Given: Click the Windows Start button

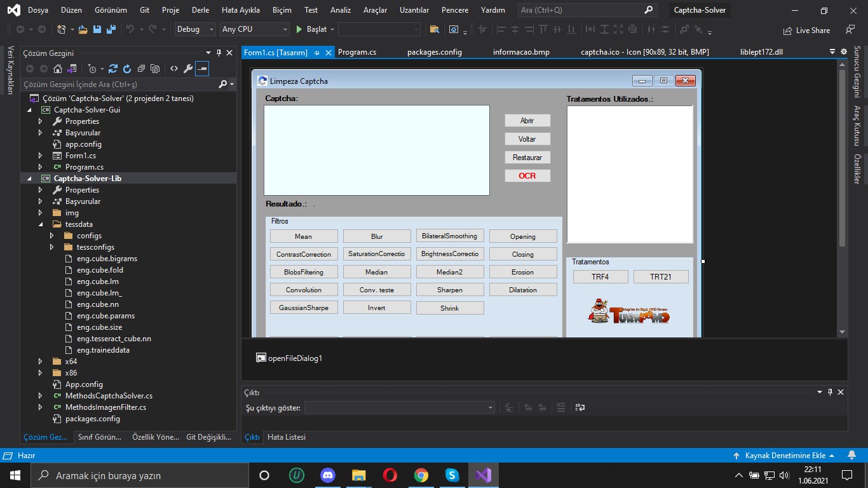Looking at the screenshot, I should click(x=15, y=475).
